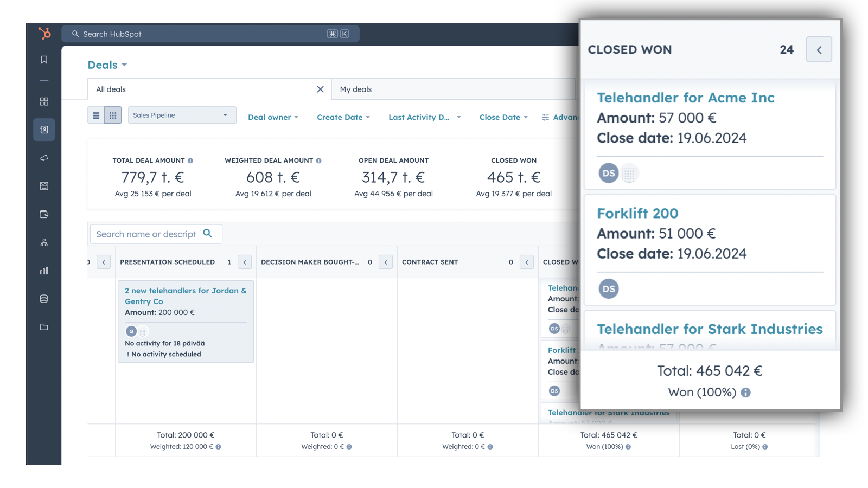868x488 pixels.
Task: Select the Marketing megaphone icon in the sidebar
Action: [x=44, y=158]
